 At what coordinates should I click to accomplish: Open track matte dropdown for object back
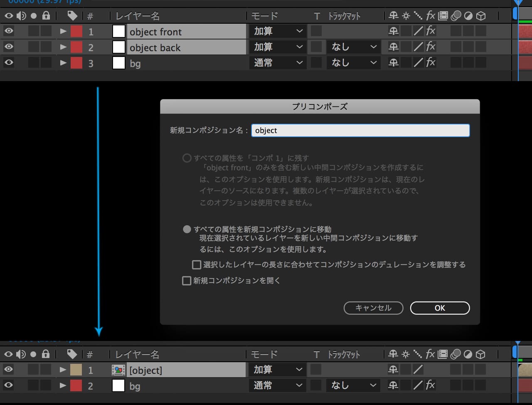pyautogui.click(x=353, y=47)
